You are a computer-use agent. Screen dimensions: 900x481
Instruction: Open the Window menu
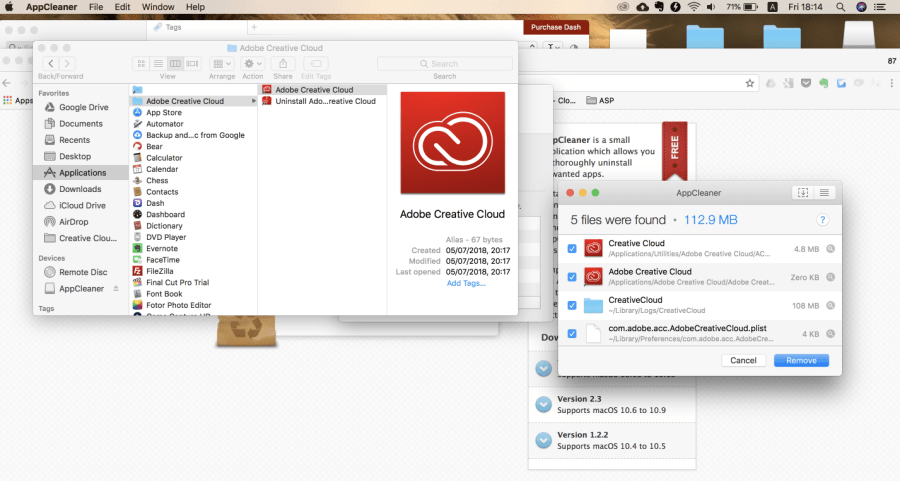(158, 7)
